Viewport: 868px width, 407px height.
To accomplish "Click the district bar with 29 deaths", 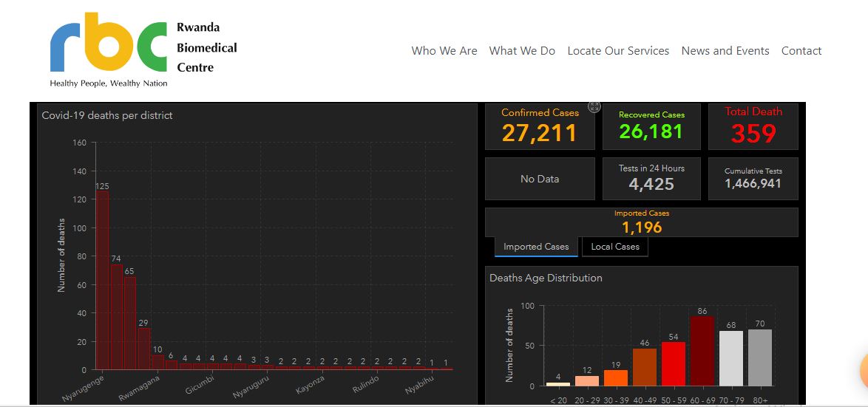I will point(143,349).
